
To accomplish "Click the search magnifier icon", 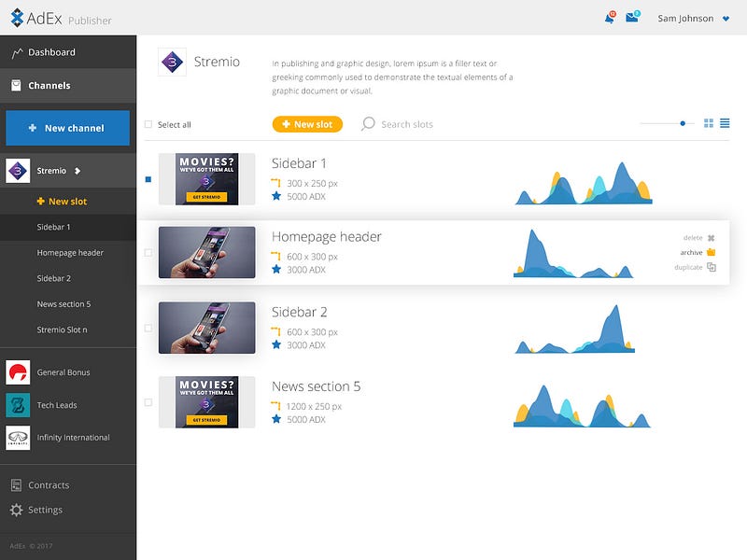I will 368,124.
